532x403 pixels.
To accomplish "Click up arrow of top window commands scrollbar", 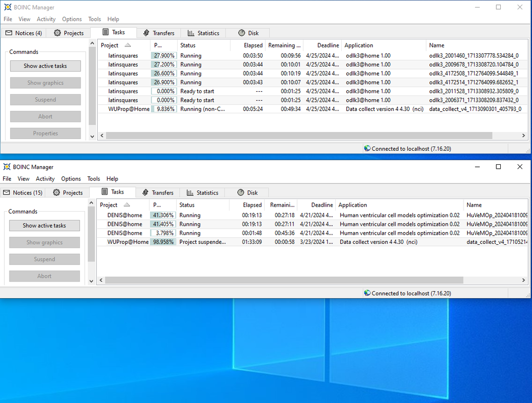I will click(92, 43).
